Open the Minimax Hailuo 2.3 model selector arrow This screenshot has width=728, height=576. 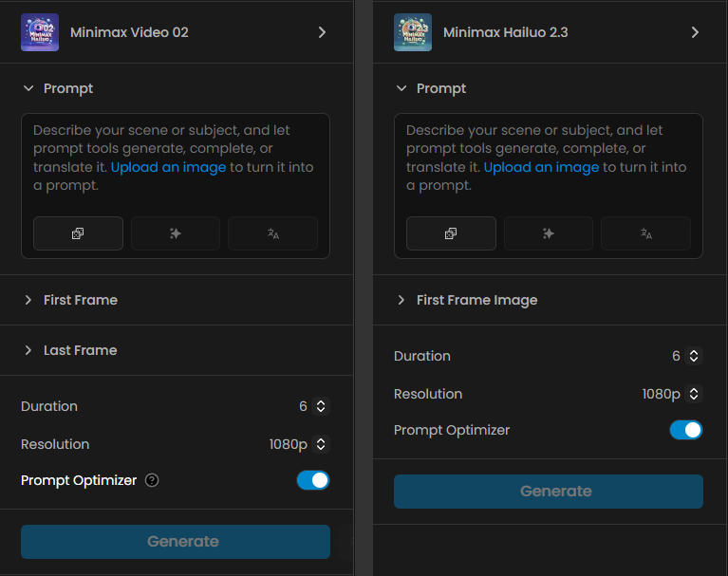click(x=695, y=32)
